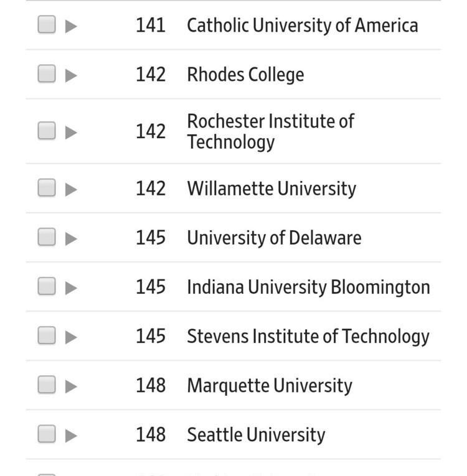467x476 pixels.
Task: Expand Rhodes College details arrow
Action: (71, 75)
